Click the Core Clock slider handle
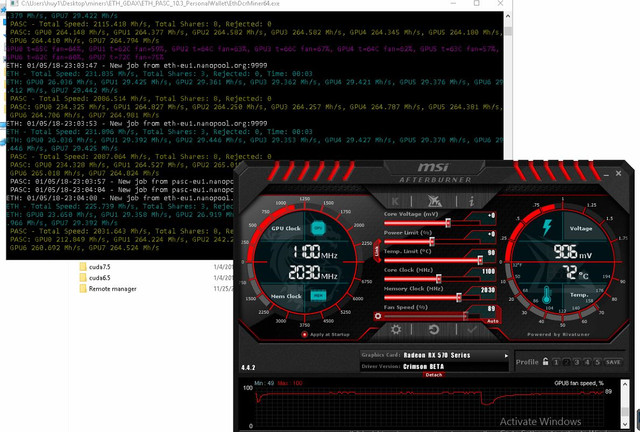This screenshot has height=432, width=640. (438, 279)
